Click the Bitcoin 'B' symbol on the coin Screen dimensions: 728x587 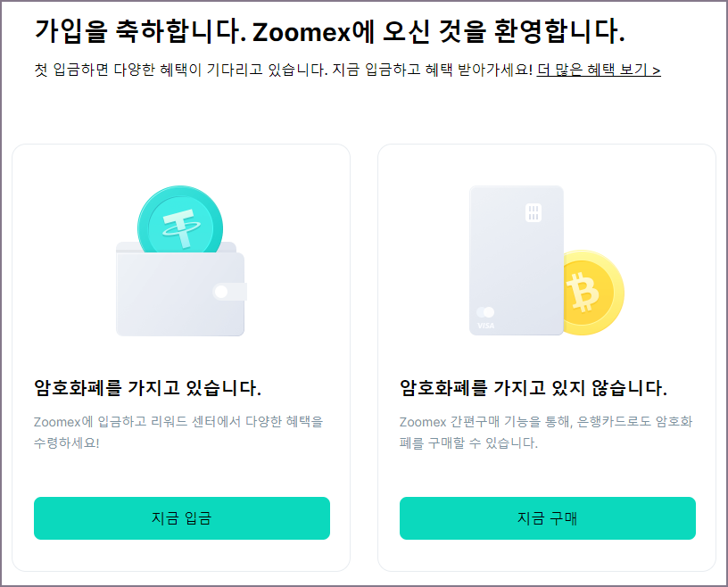(x=583, y=291)
